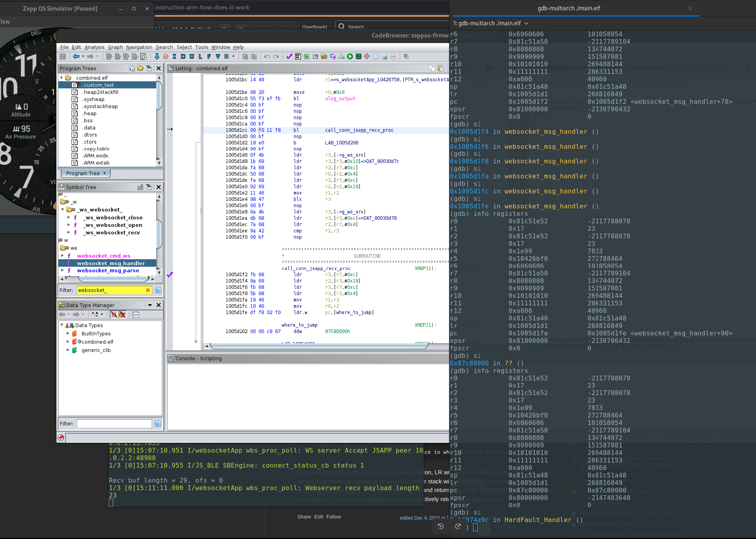Screen dimensions: 756x539
Task: Toggle the filter pointers button
Action: point(122,314)
